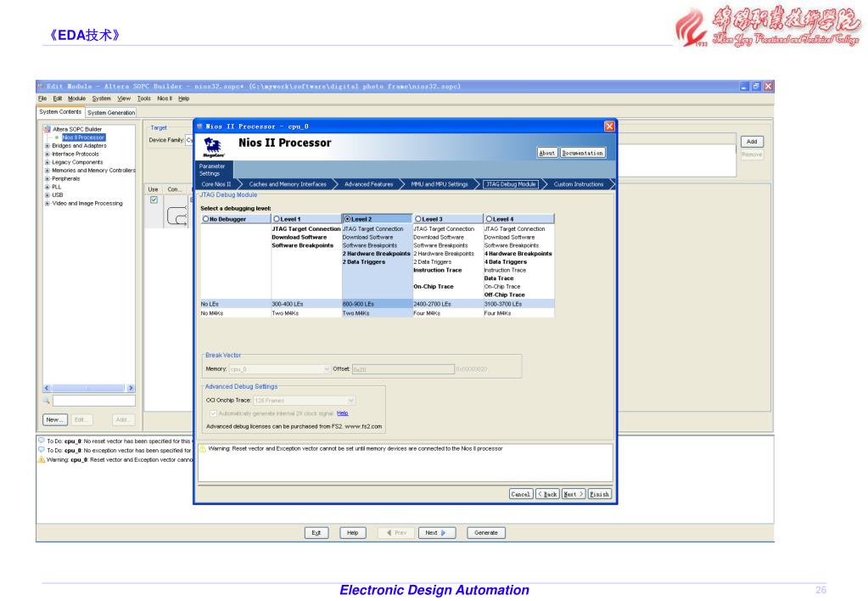This screenshot has width=868, height=601.
Task: Click the search magnifier icon
Action: (x=47, y=401)
